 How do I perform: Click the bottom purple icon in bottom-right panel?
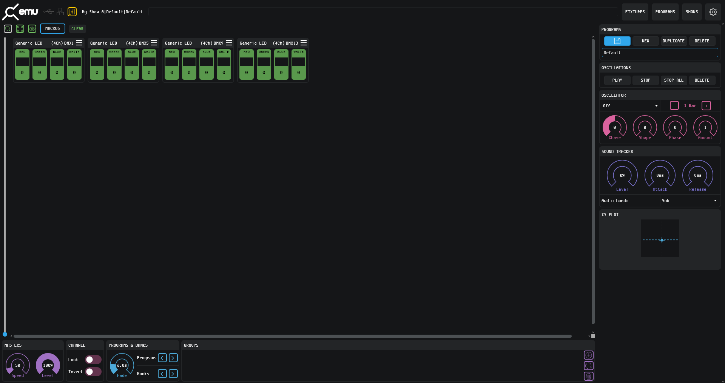pos(589,376)
